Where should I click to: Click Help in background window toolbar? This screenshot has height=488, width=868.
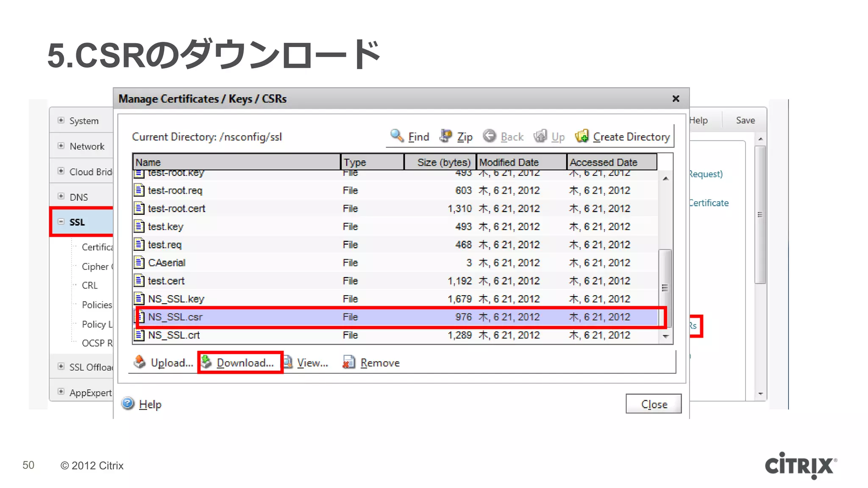[698, 120]
